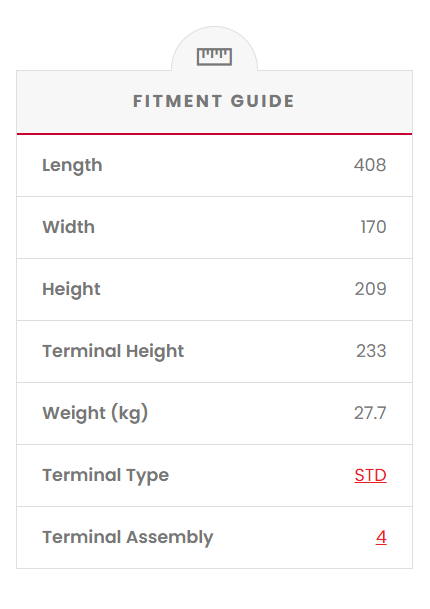The image size is (430, 609).
Task: Select the Weight (kg) label
Action: click(95, 413)
